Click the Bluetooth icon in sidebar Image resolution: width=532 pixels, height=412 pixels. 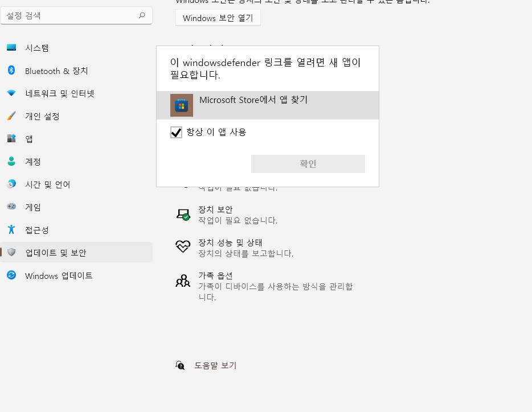[11, 70]
